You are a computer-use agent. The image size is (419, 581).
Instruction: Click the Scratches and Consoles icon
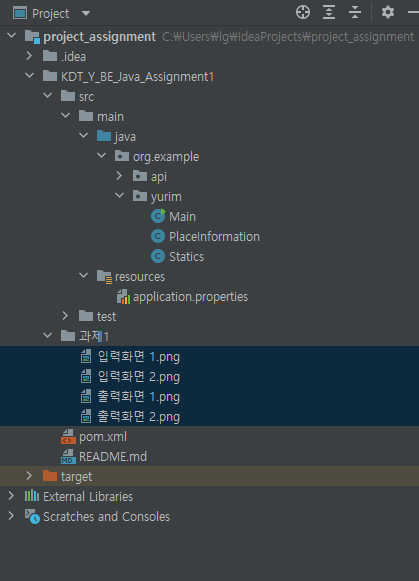click(32, 516)
